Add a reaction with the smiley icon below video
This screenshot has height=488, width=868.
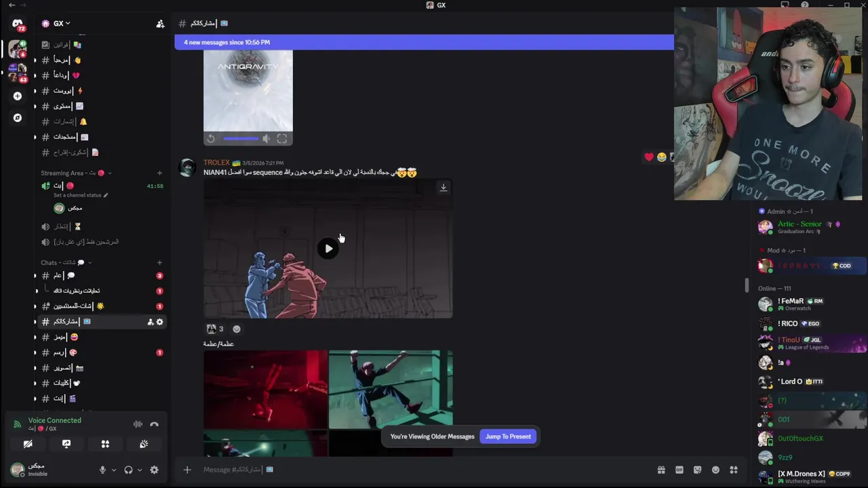click(x=237, y=329)
